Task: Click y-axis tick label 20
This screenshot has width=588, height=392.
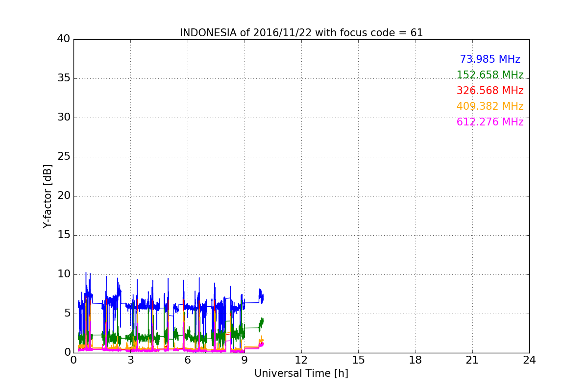Action: pyautogui.click(x=64, y=196)
